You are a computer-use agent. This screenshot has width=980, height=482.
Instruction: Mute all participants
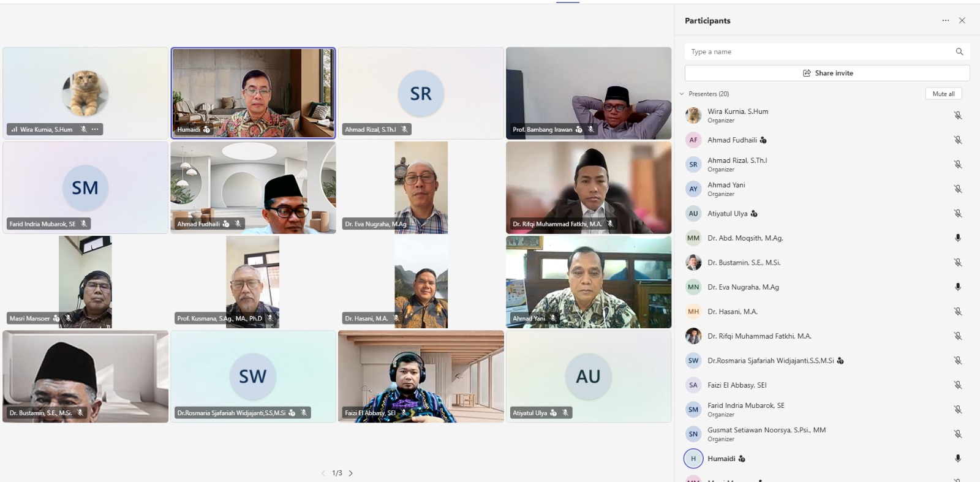[x=943, y=94]
